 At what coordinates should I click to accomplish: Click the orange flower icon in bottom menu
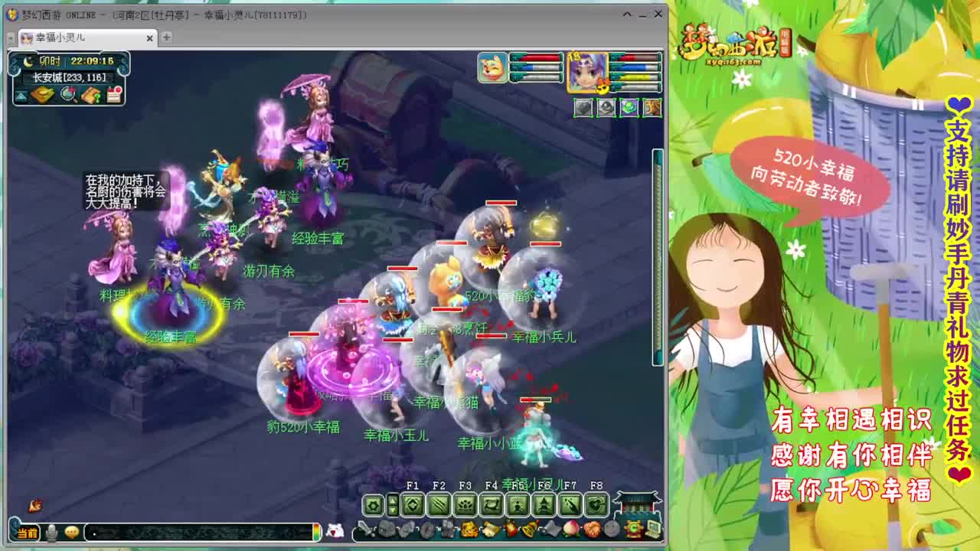(592, 530)
